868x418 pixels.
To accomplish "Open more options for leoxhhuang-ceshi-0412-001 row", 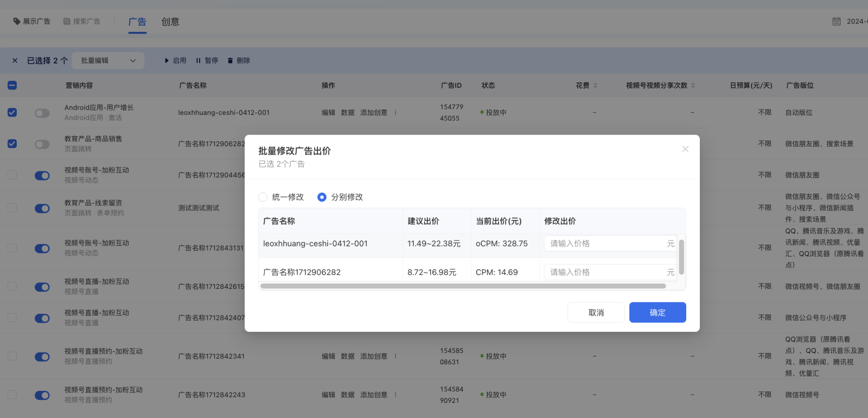I will 395,113.
